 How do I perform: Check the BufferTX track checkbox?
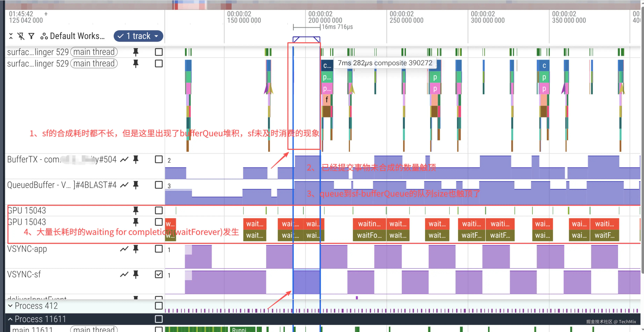(x=158, y=159)
